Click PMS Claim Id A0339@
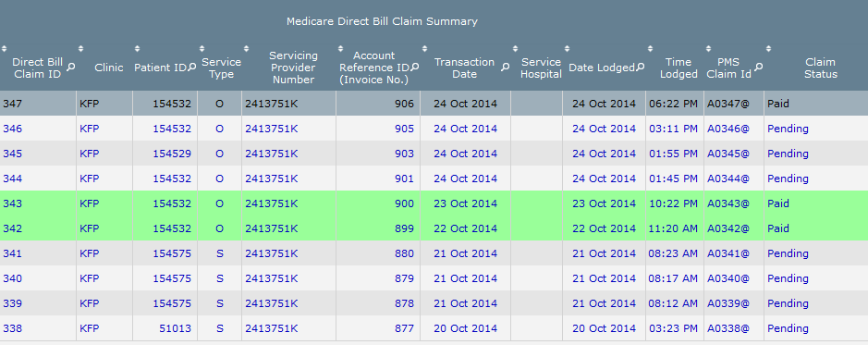The height and width of the screenshot is (345, 868). point(727,303)
